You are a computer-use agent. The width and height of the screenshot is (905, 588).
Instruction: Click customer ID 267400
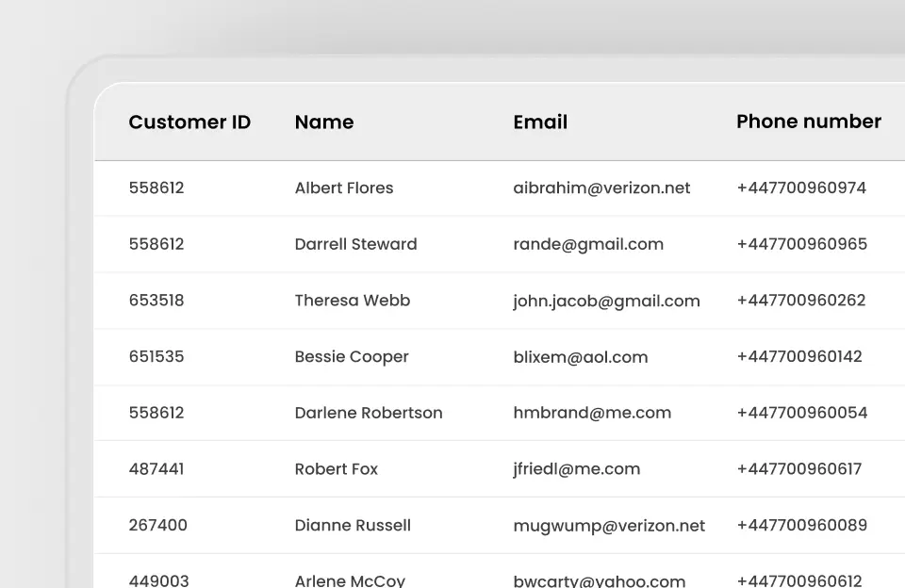tap(157, 525)
